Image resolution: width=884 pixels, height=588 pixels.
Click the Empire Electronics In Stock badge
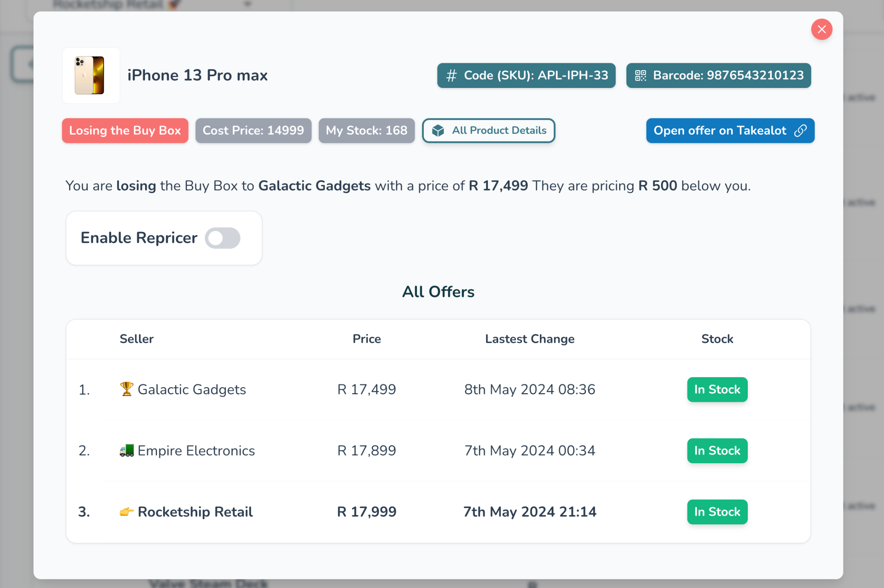pyautogui.click(x=717, y=450)
